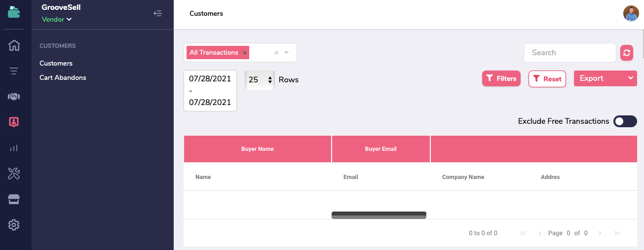The height and width of the screenshot is (250, 644).
Task: Open the Home dashboard icon
Action: pyautogui.click(x=14, y=45)
